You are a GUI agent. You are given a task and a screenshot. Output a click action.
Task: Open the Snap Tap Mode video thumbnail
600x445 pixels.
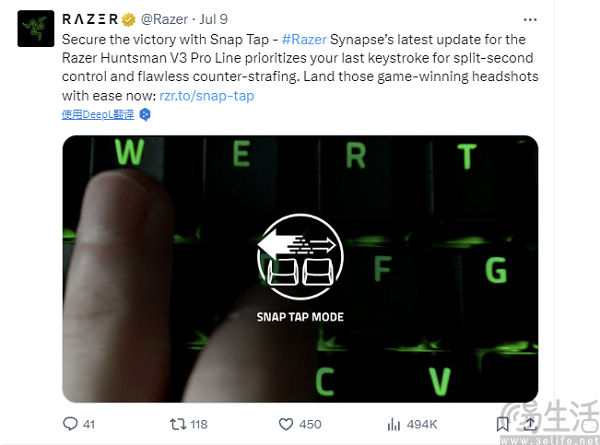point(300,269)
